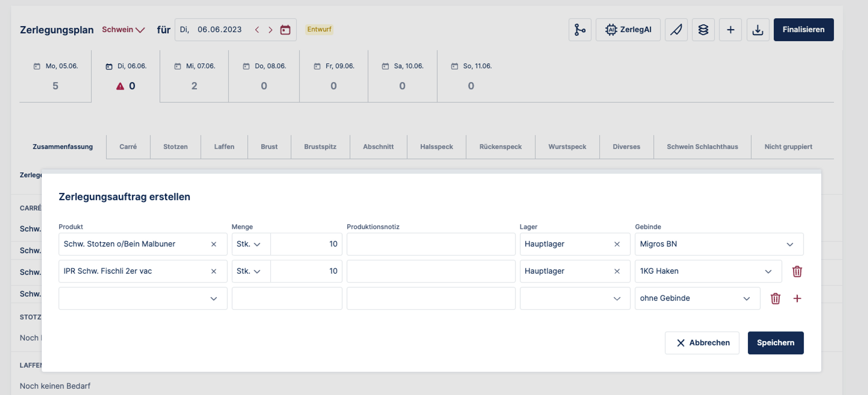
Task: Click the download icon in toolbar
Action: [758, 30]
